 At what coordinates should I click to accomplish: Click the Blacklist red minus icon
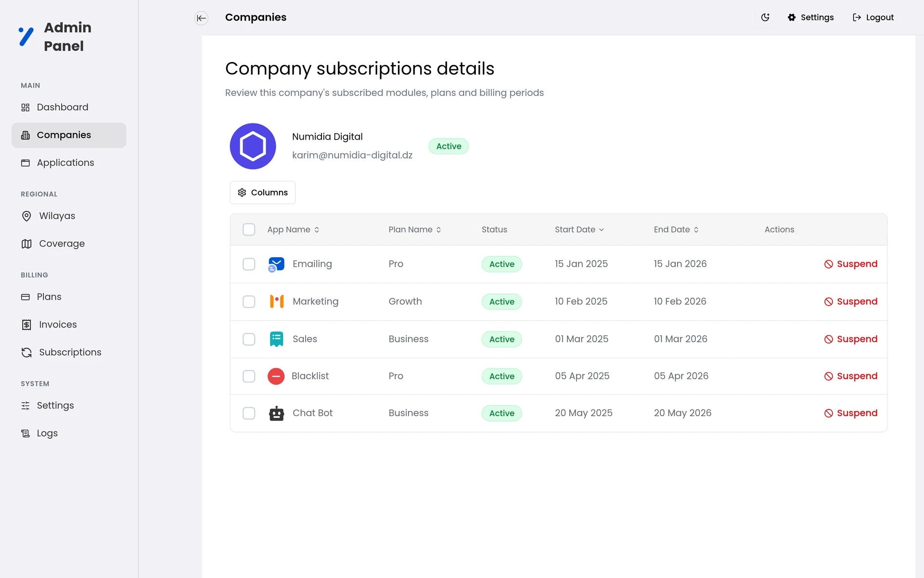pos(276,376)
